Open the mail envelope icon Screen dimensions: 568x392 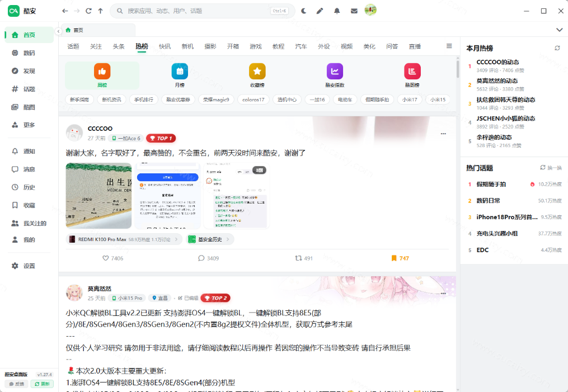point(354,11)
